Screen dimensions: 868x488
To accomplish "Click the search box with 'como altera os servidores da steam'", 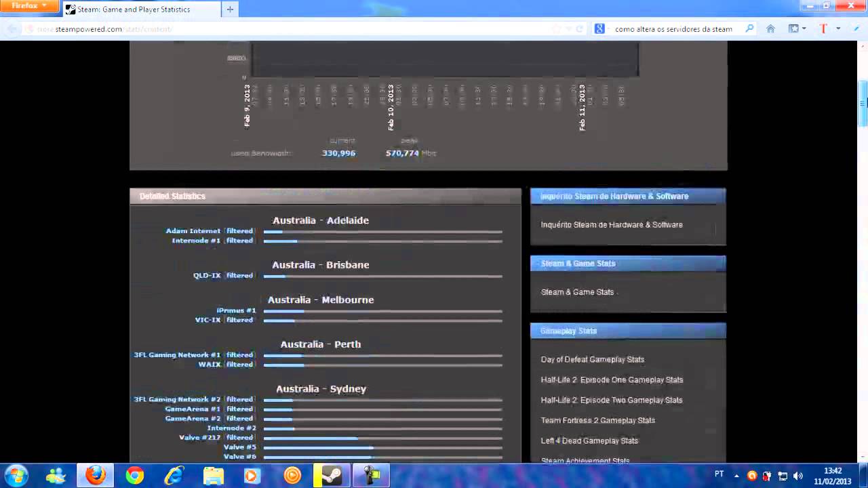I will tap(673, 29).
